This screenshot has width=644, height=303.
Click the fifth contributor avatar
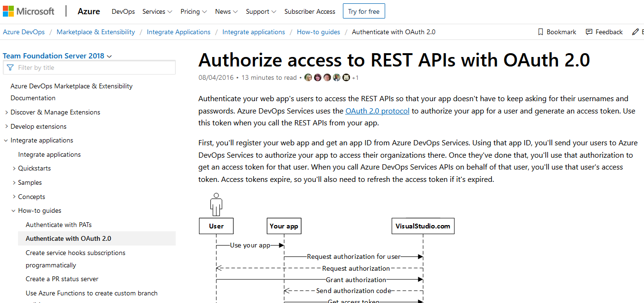point(346,77)
